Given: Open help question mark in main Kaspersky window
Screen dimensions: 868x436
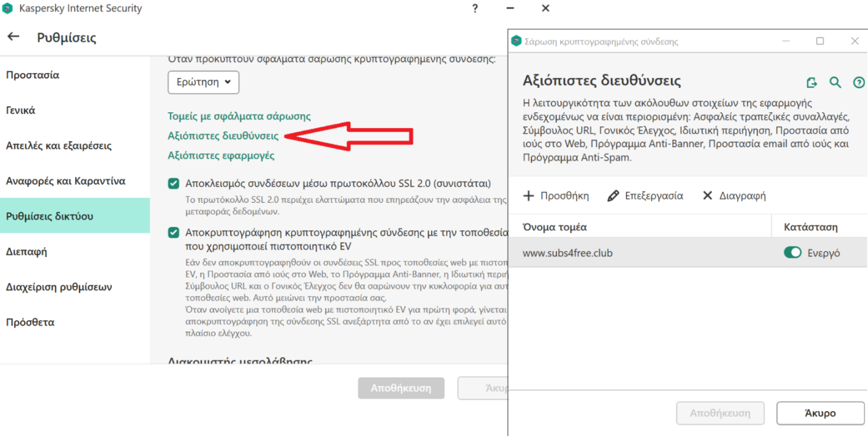Looking at the screenshot, I should 475,8.
